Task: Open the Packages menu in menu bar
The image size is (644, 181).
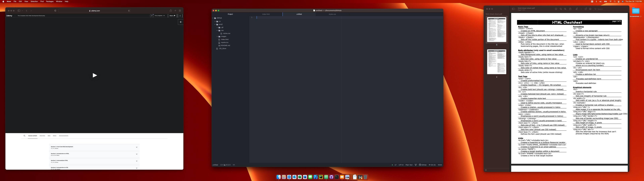Action: click(x=50, y=2)
